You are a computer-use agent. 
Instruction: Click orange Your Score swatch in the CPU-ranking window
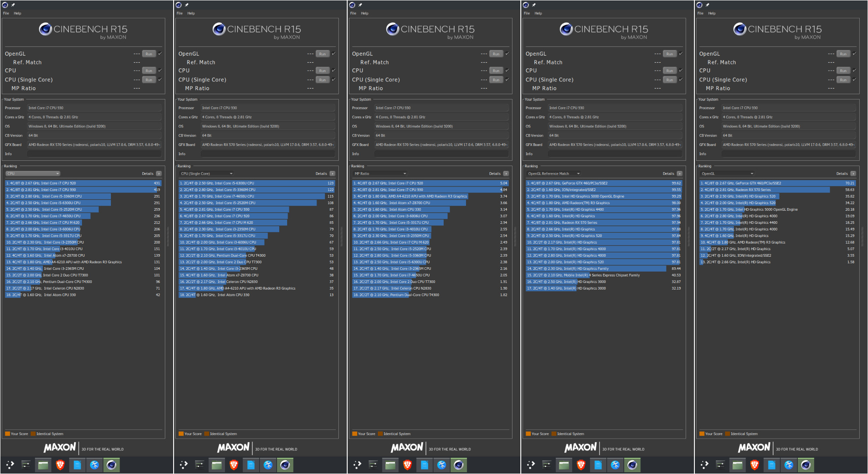click(x=7, y=434)
